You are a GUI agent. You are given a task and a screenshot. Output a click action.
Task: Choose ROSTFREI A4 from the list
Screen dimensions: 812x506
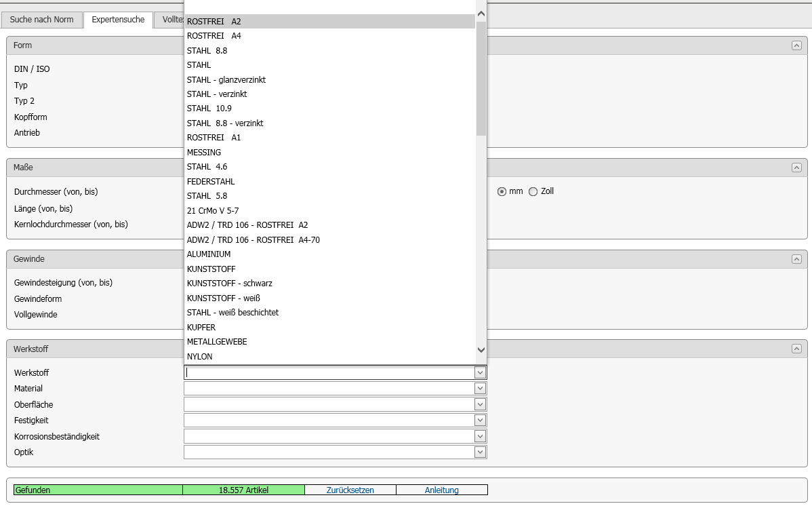tap(214, 36)
